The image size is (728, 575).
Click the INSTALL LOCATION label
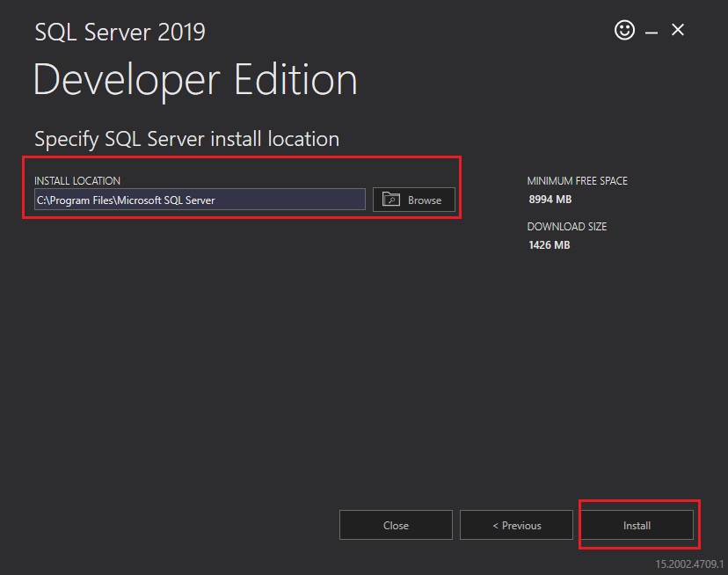(x=77, y=180)
